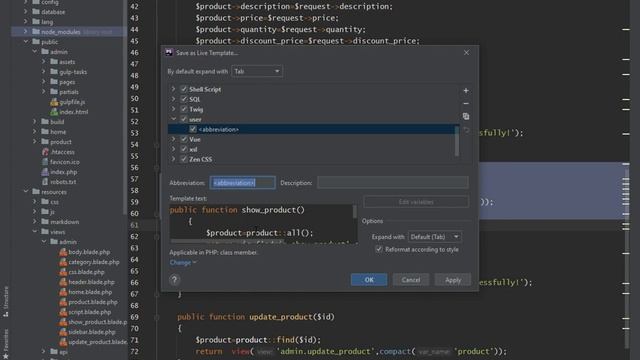
Task: Expand the SQL template group
Action: 173,99
